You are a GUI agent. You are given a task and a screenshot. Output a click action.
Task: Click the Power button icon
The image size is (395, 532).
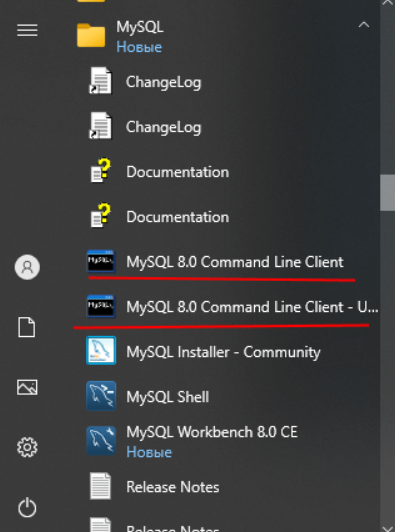[27, 508]
